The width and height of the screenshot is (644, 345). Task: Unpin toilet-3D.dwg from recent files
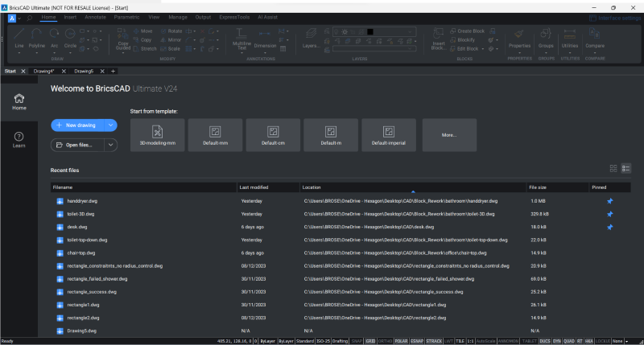tap(610, 214)
